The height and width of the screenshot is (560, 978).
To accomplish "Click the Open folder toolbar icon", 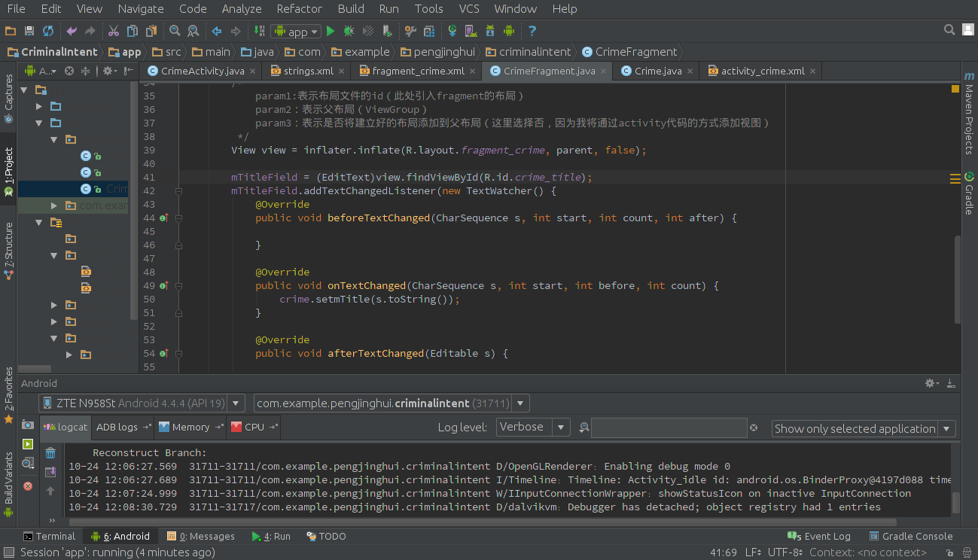I will [x=10, y=31].
